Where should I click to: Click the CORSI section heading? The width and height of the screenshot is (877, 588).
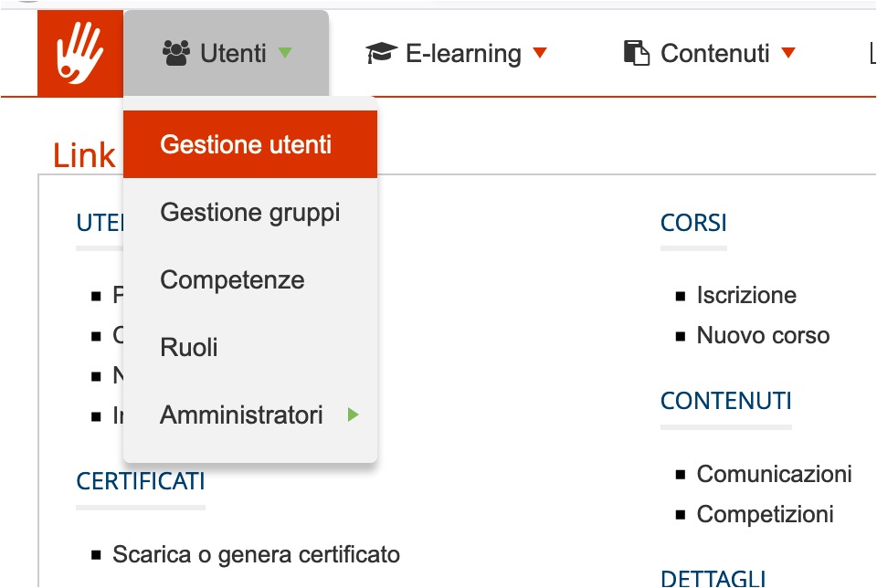692,222
